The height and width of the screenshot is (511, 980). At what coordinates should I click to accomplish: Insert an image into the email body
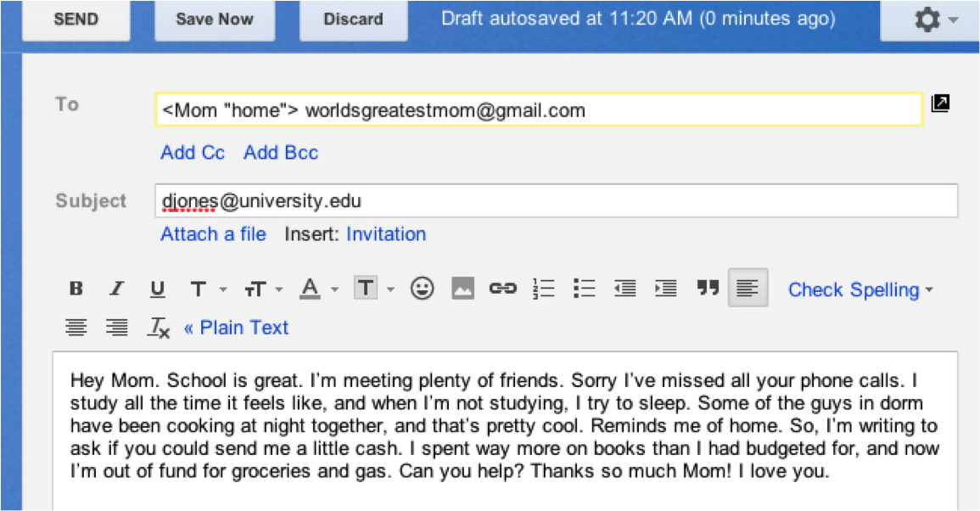click(462, 289)
